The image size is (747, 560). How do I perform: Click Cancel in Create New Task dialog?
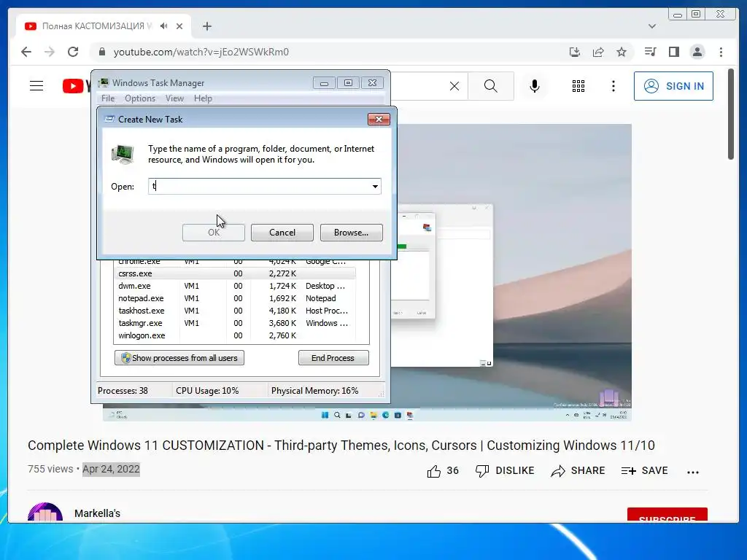click(282, 233)
